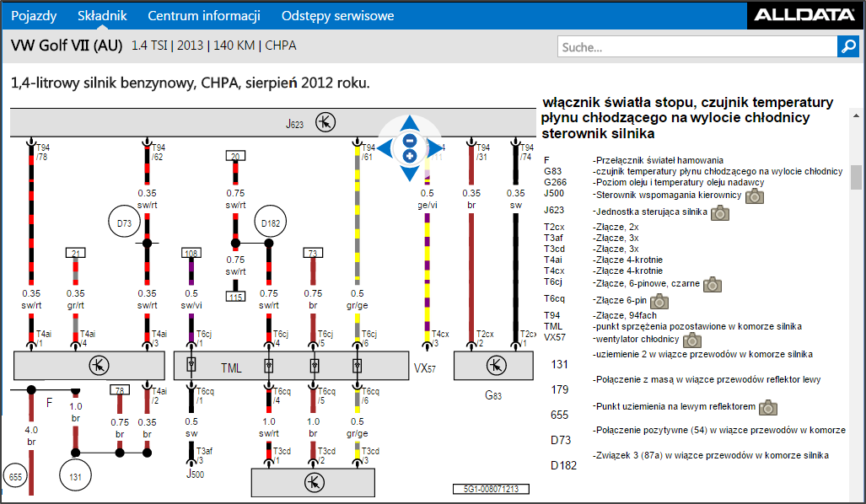
Task: Select legend row F Przełącznik świateł hamowania
Action: click(633, 160)
